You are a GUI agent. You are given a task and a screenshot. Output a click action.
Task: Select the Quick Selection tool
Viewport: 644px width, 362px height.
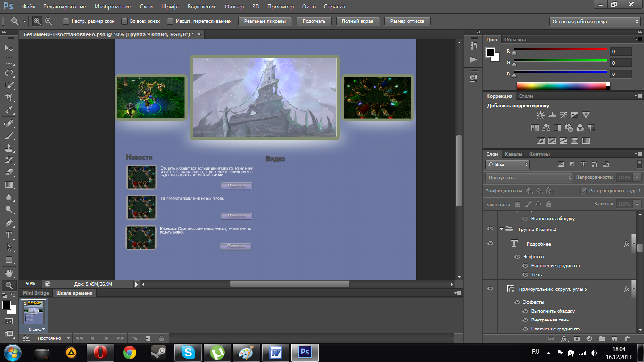coord(9,85)
